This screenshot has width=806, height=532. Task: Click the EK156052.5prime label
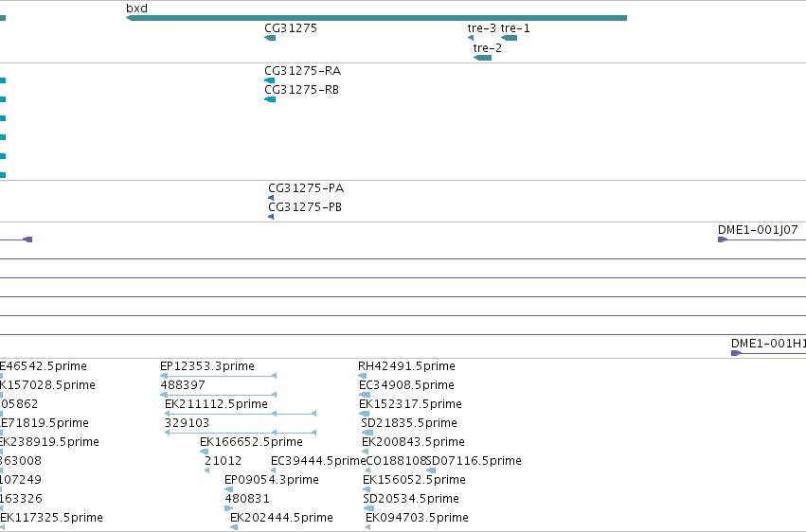coord(414,480)
